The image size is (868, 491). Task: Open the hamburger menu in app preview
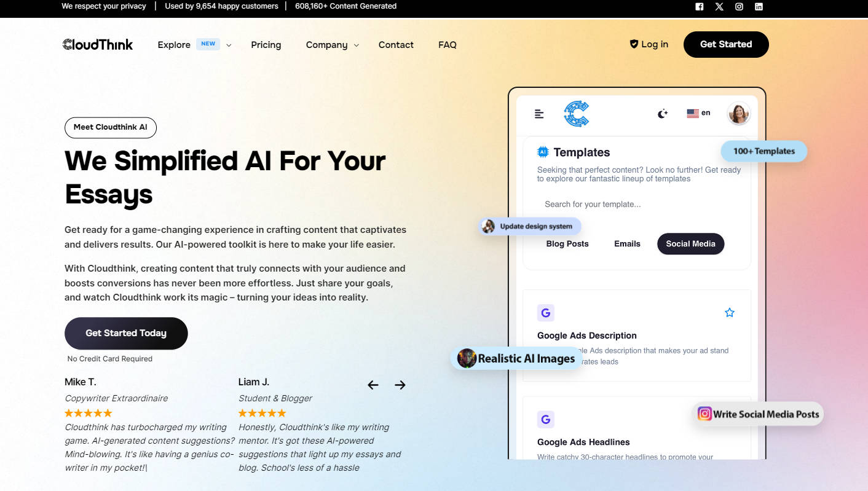point(539,114)
